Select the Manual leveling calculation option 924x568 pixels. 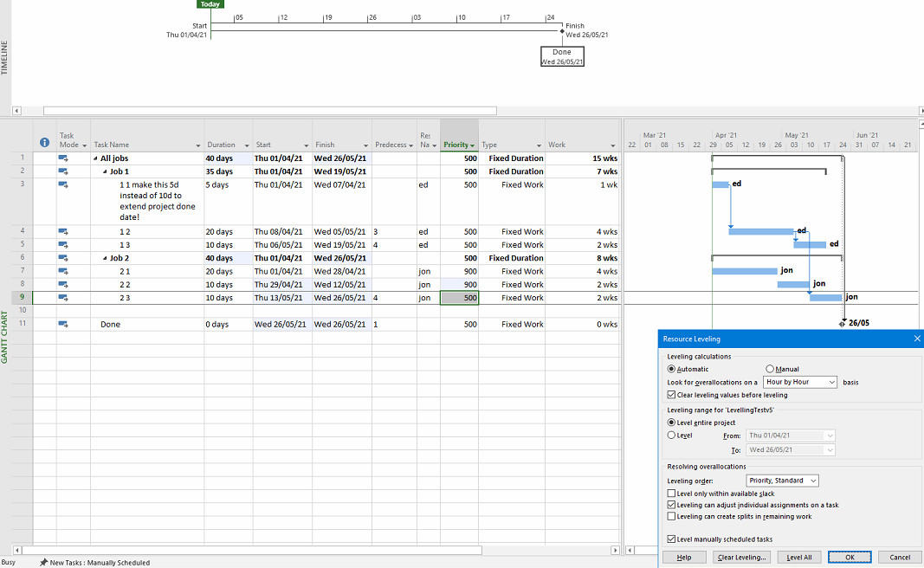point(770,369)
